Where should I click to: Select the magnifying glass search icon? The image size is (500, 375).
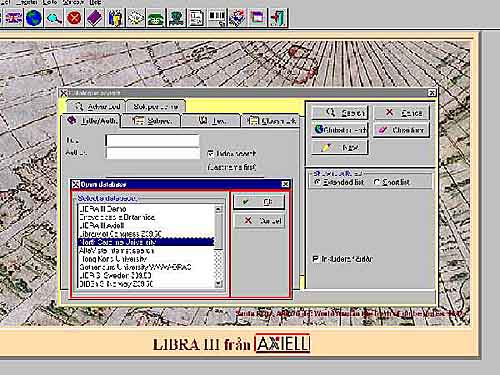tap(54, 17)
